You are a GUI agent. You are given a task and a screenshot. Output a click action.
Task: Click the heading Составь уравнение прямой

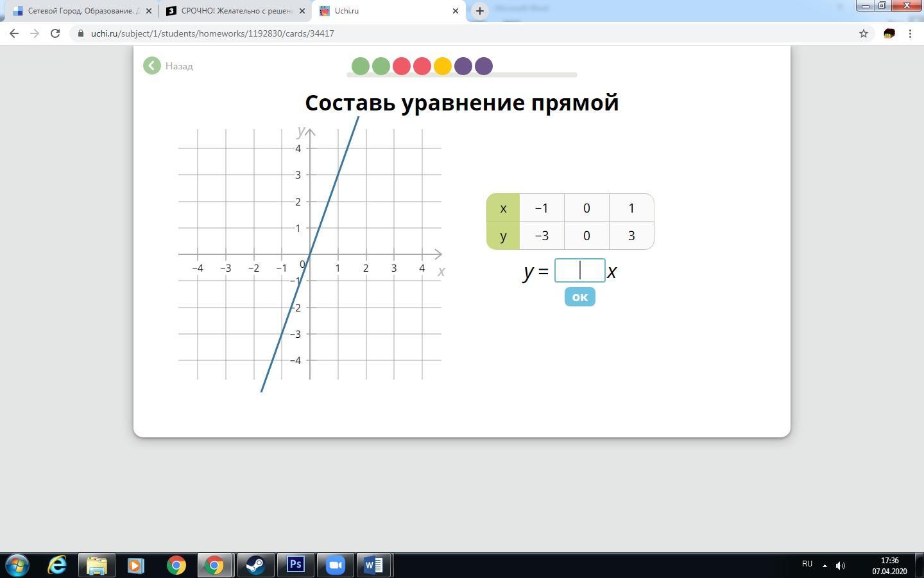pyautogui.click(x=462, y=103)
